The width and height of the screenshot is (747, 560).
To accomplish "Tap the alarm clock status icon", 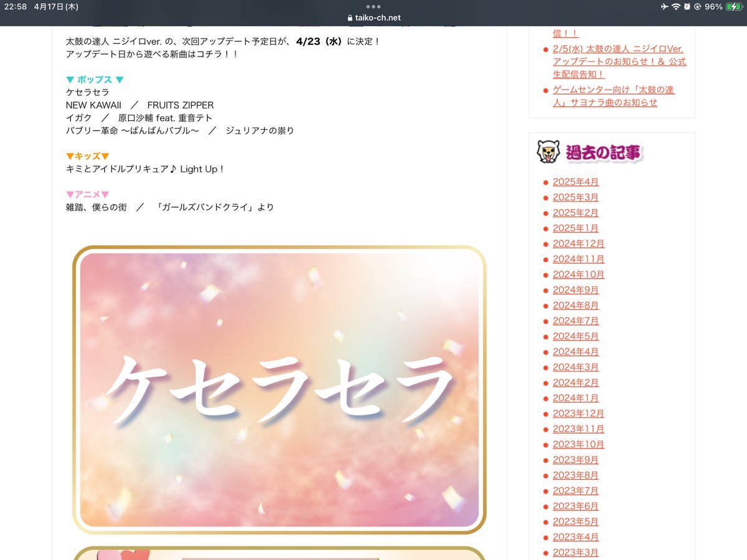I will pyautogui.click(x=687, y=6).
